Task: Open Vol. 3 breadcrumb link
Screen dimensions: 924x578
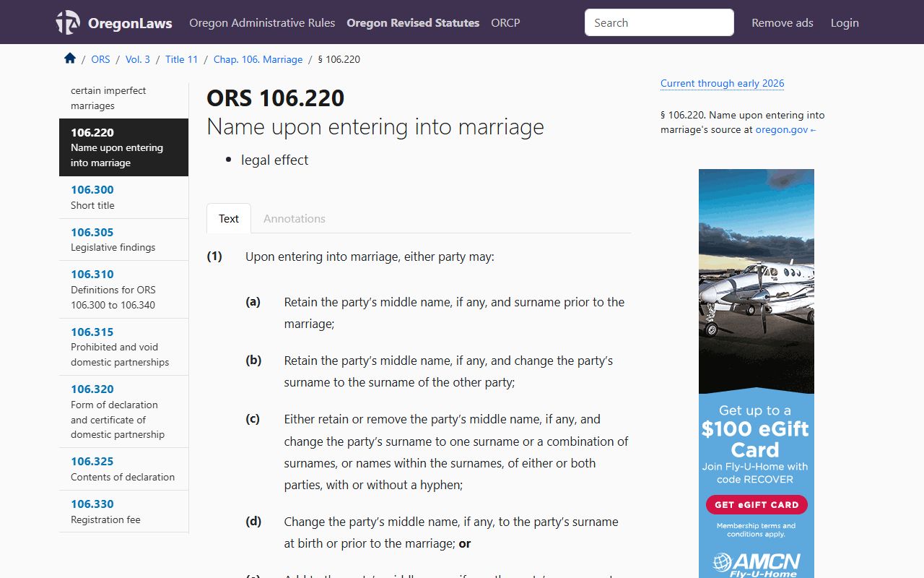Action: tap(138, 59)
